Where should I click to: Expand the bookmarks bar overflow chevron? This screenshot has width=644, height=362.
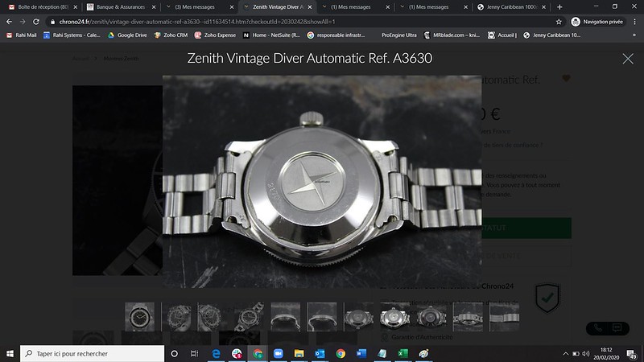click(x=634, y=35)
